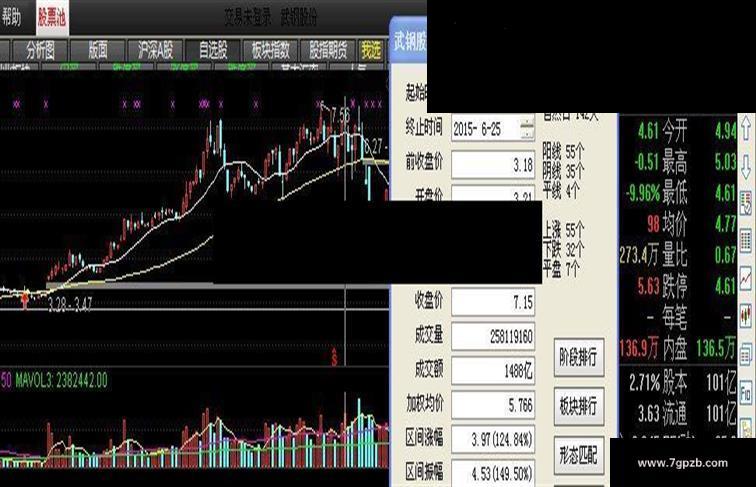Screen dimensions: 756x487
Task: Select the yellow 我选 tab
Action: tap(371, 50)
